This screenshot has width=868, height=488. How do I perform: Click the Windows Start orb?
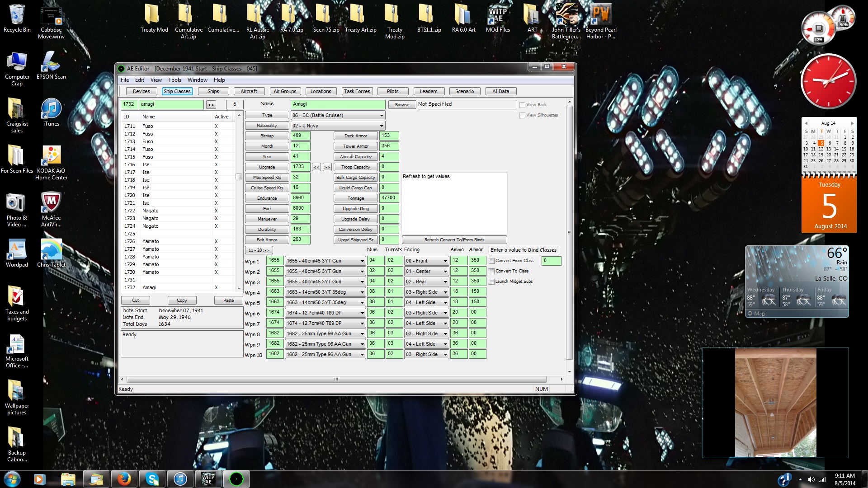pyautogui.click(x=12, y=479)
